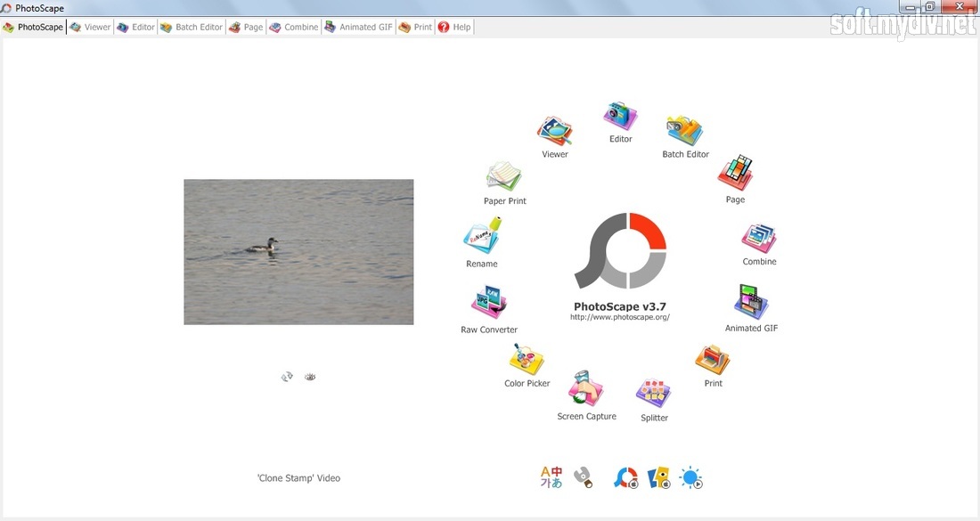980x521 pixels.
Task: Click the PhotoScape v3.7 title text
Action: click(x=620, y=306)
